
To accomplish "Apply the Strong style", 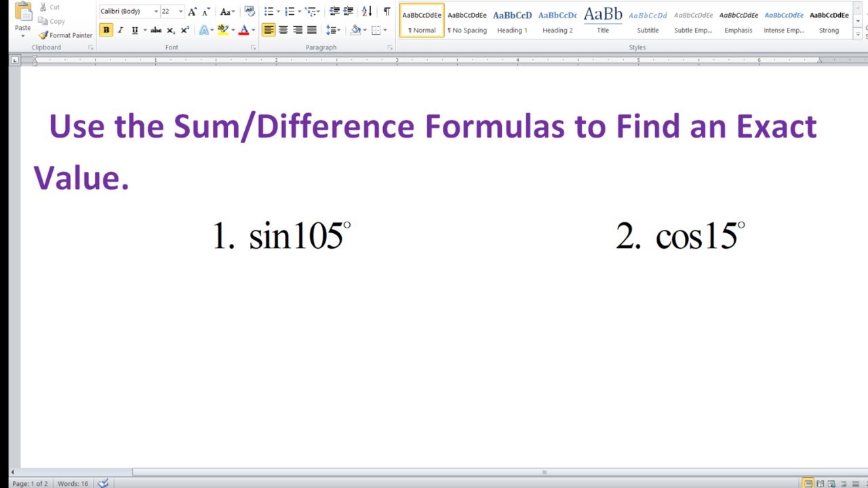I will (829, 21).
